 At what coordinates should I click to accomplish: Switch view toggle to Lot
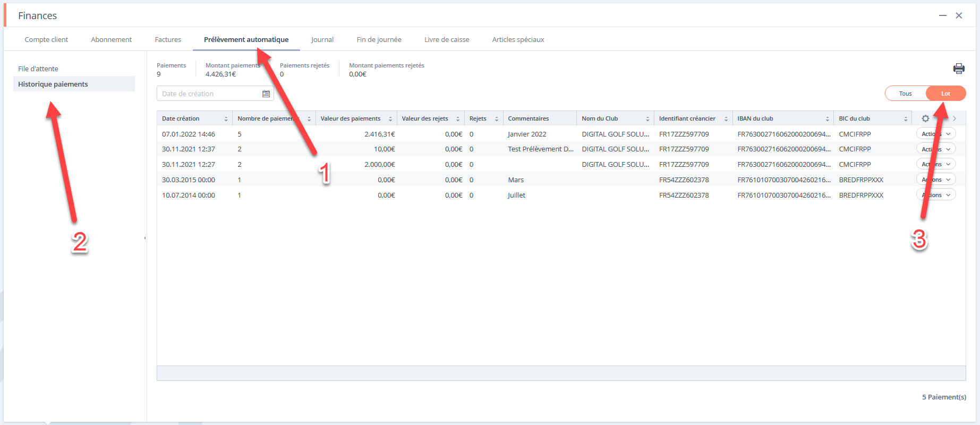pyautogui.click(x=945, y=93)
